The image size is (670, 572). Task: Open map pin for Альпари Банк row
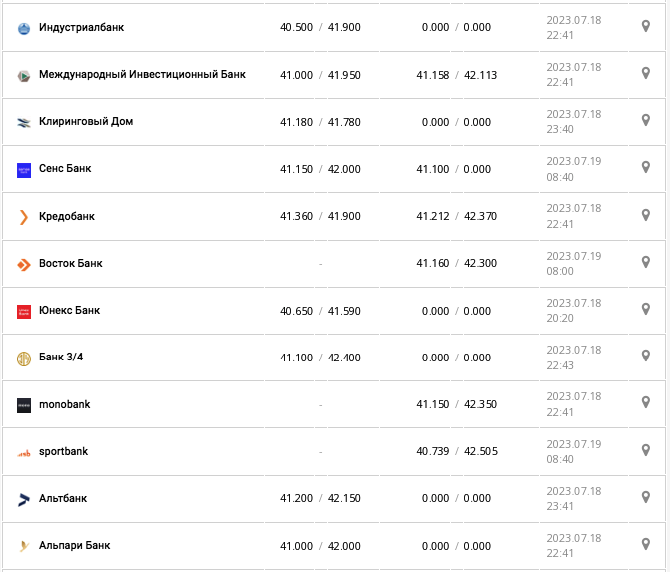pyautogui.click(x=646, y=544)
